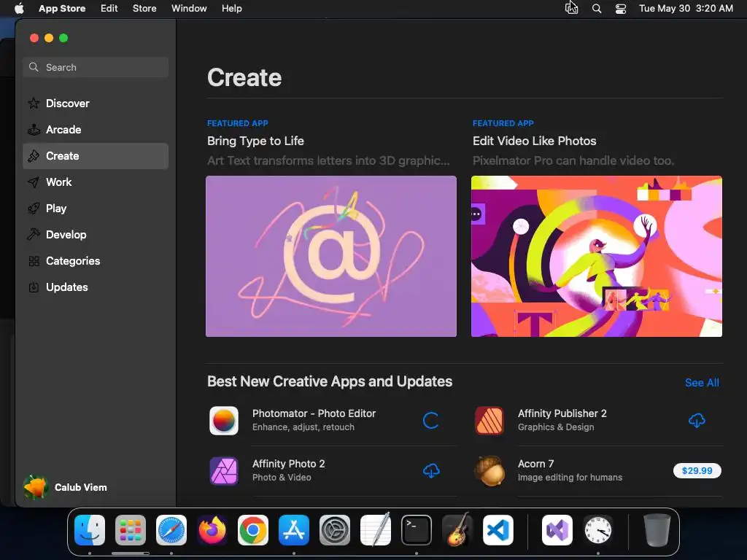Image resolution: width=747 pixels, height=560 pixels.
Task: Launch Google Chrome from the Dock
Action: tap(253, 530)
